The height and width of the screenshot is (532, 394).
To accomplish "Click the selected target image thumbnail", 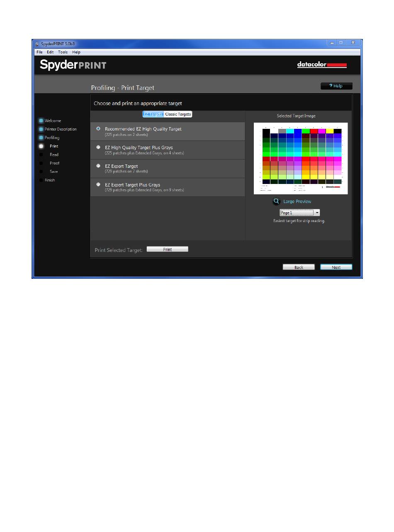I will coord(301,158).
